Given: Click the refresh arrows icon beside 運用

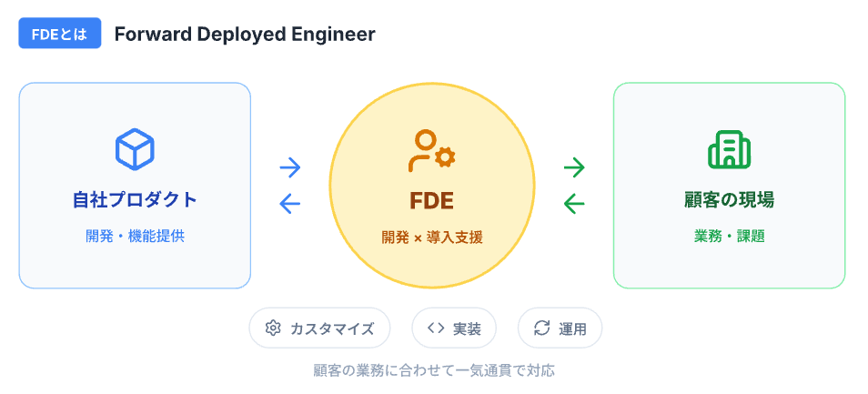Looking at the screenshot, I should click(x=540, y=328).
